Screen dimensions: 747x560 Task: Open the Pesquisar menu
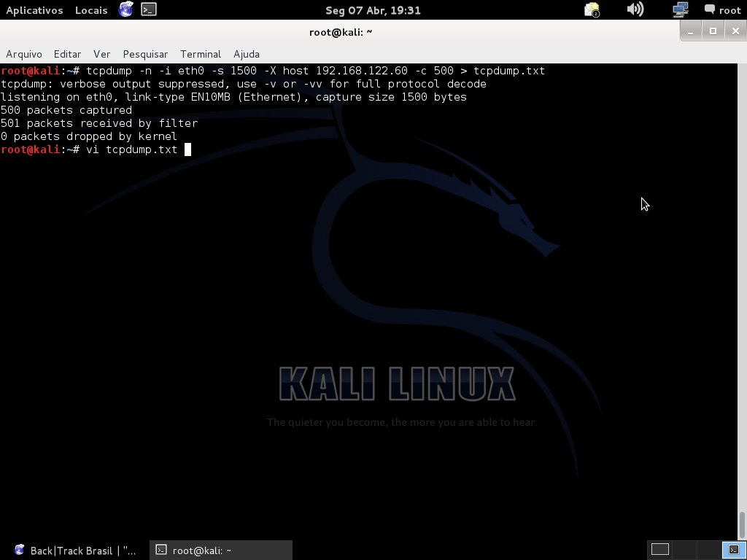145,54
